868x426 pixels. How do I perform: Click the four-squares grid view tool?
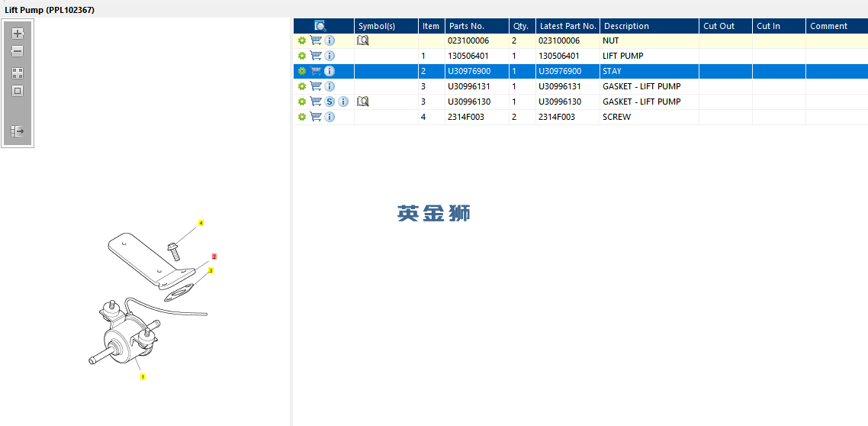18,74
